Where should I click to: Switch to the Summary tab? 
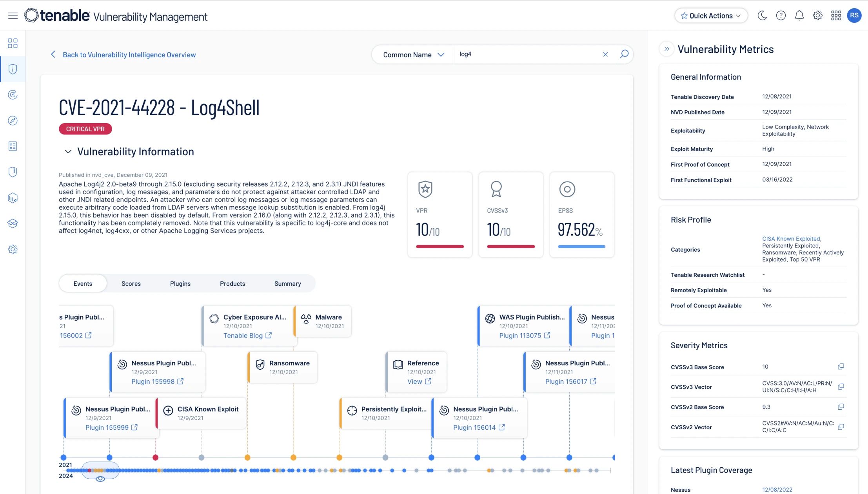tap(288, 283)
